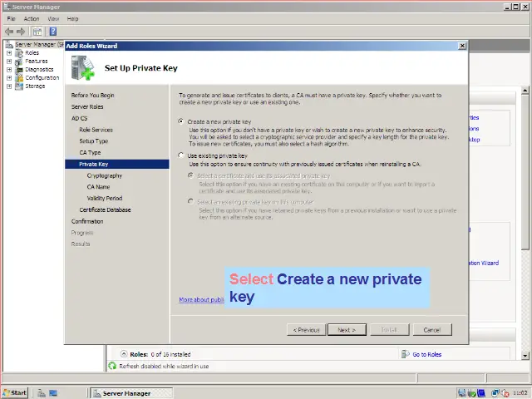532x399 pixels.
Task: Go to Certificate Database wizard step
Action: 106,210
